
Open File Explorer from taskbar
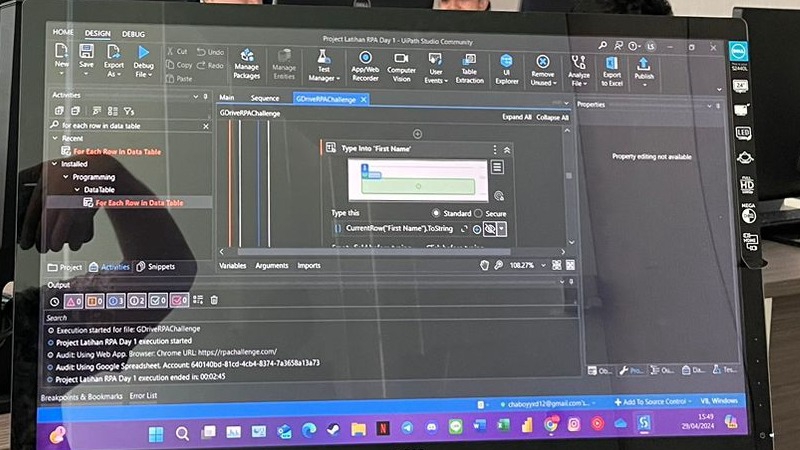coord(358,429)
